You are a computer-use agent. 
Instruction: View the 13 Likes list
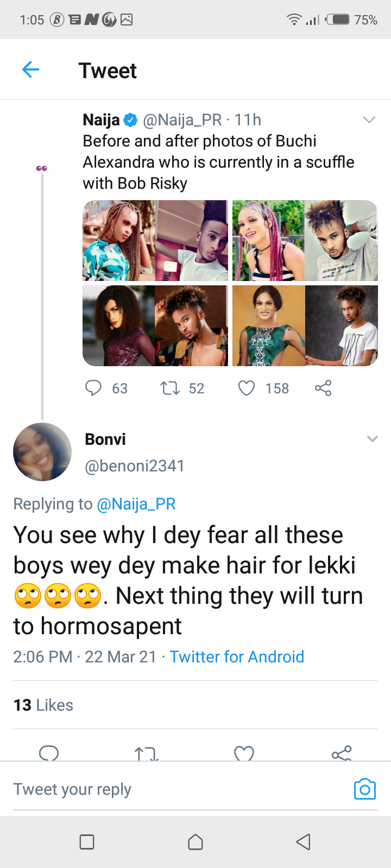43,705
